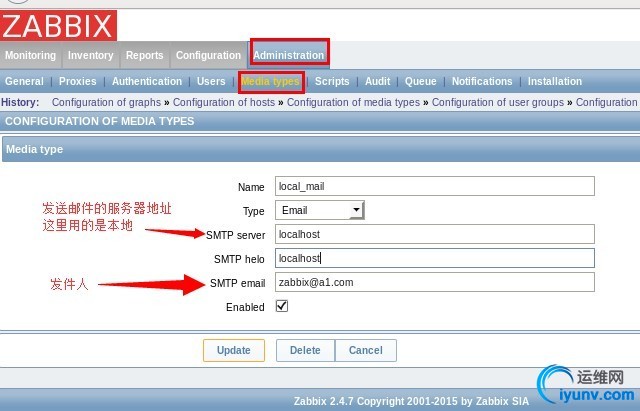Screen dimensions: 640x411
Task: Click the SMTP helo input field
Action: (x=435, y=258)
